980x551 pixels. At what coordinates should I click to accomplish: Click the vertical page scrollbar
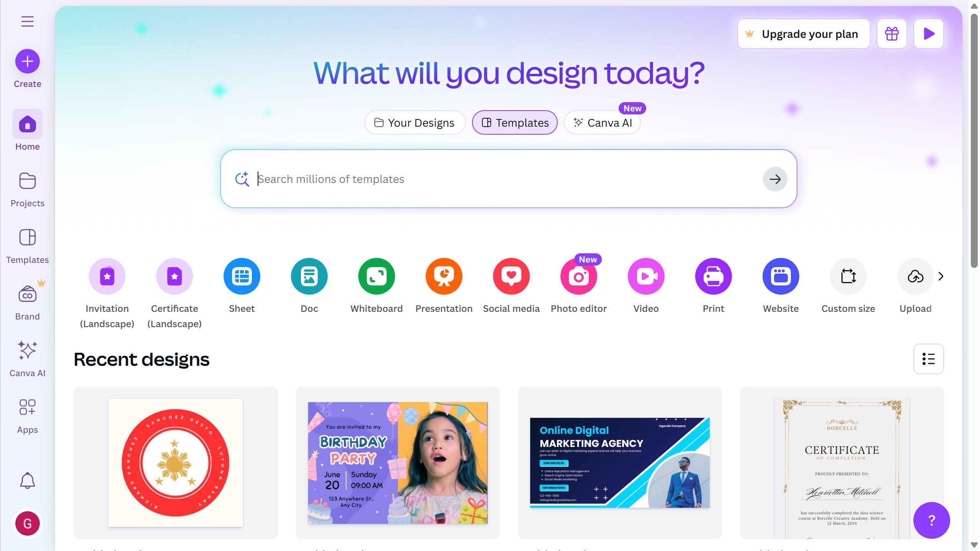click(x=974, y=141)
